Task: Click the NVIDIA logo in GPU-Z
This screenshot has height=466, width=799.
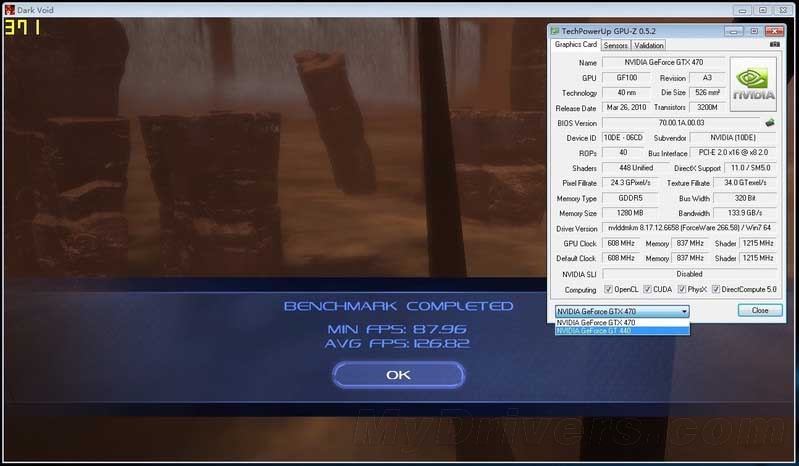Action: click(x=753, y=84)
